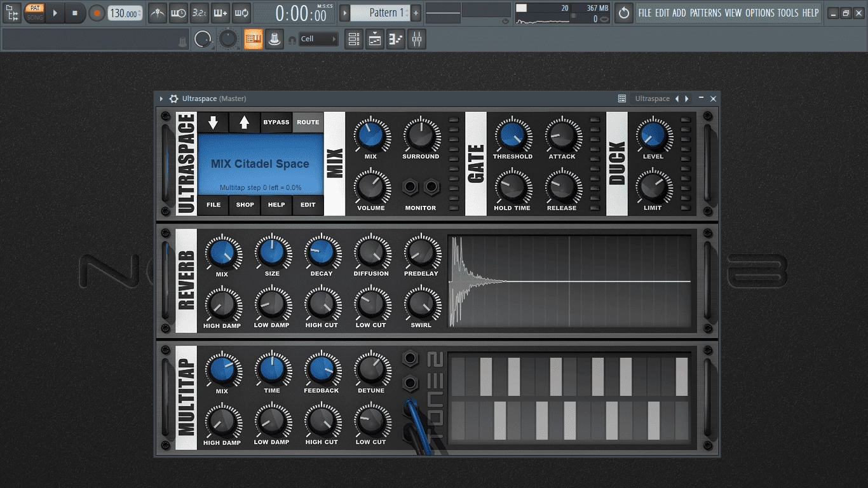868x488 pixels.
Task: Start playback with the Play button
Action: tap(55, 13)
